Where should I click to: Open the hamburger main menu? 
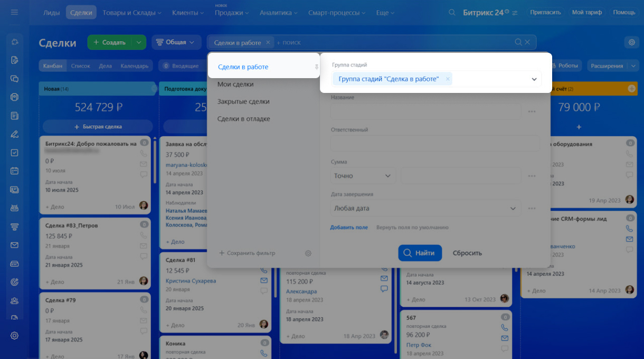pos(14,12)
